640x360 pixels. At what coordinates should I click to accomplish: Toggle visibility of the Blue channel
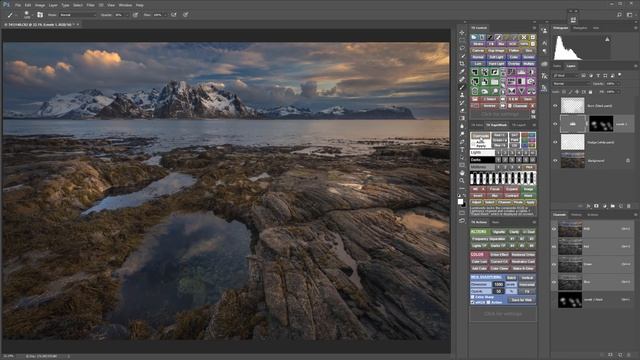554,282
